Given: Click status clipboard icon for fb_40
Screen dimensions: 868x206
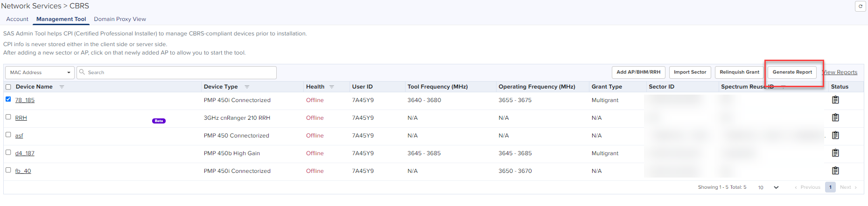Looking at the screenshot, I should tap(835, 171).
